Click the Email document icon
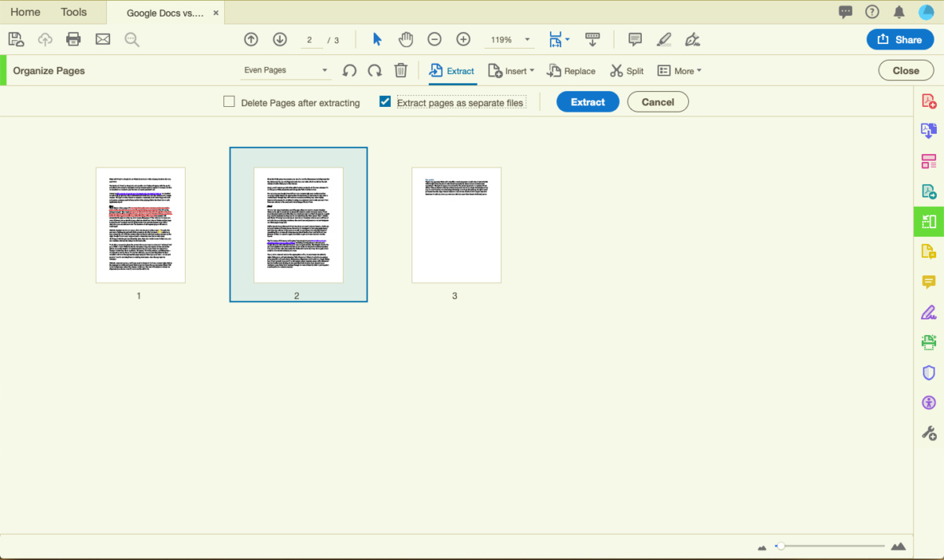944x560 pixels. [x=102, y=39]
